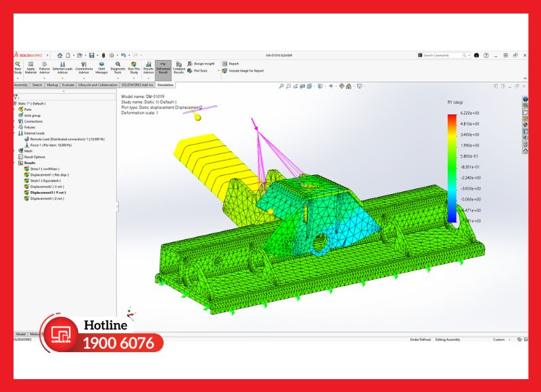Screen dimensions: 541x392
Task: Expand dropdown arrow under Results Advisor
Action: pyautogui.click(x=148, y=78)
